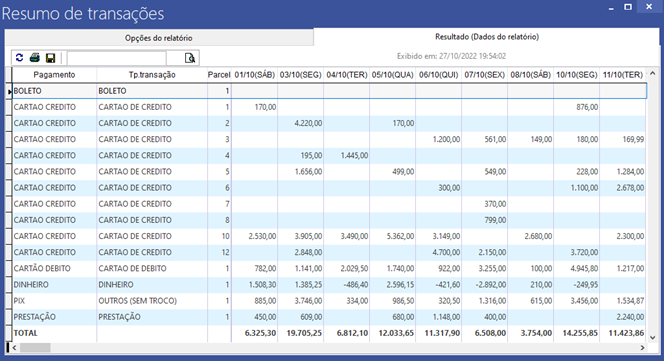
Task: Click the horizontal scrollbar thumb
Action: (35, 347)
